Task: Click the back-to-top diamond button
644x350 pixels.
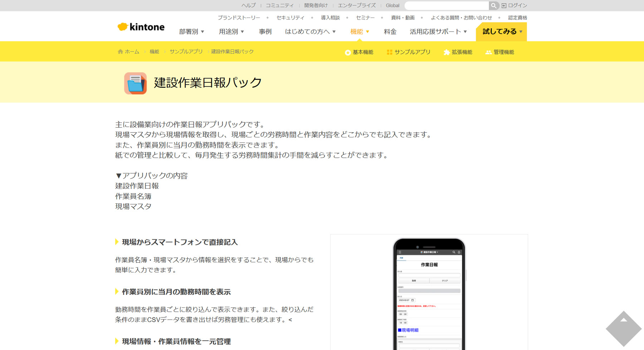Action: click(624, 329)
